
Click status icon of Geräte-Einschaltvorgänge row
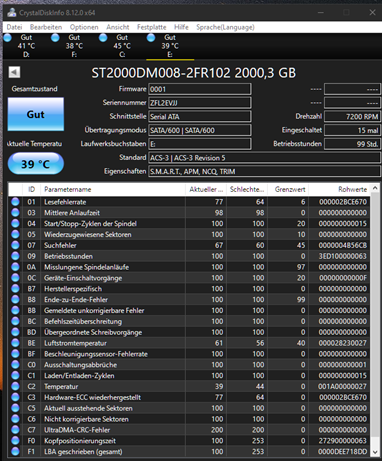click(x=15, y=278)
